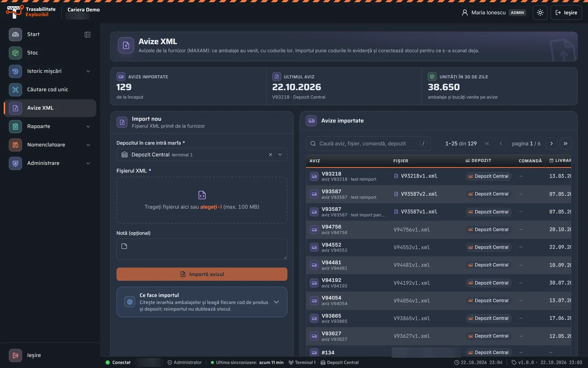
Task: Open the Istoric mișcări clock icon
Action: 15,71
